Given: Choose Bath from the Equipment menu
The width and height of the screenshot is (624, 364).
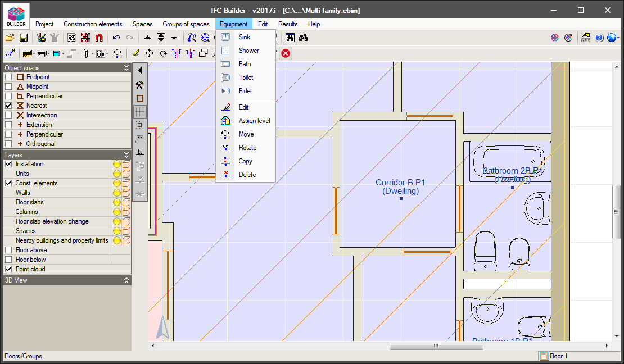Looking at the screenshot, I should 245,64.
